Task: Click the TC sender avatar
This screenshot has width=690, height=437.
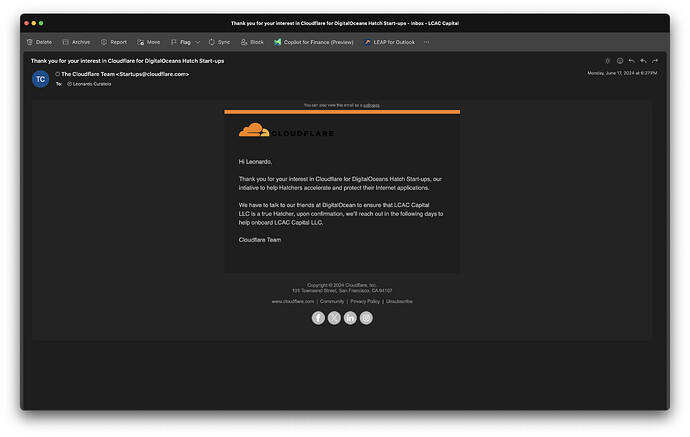Action: (40, 79)
